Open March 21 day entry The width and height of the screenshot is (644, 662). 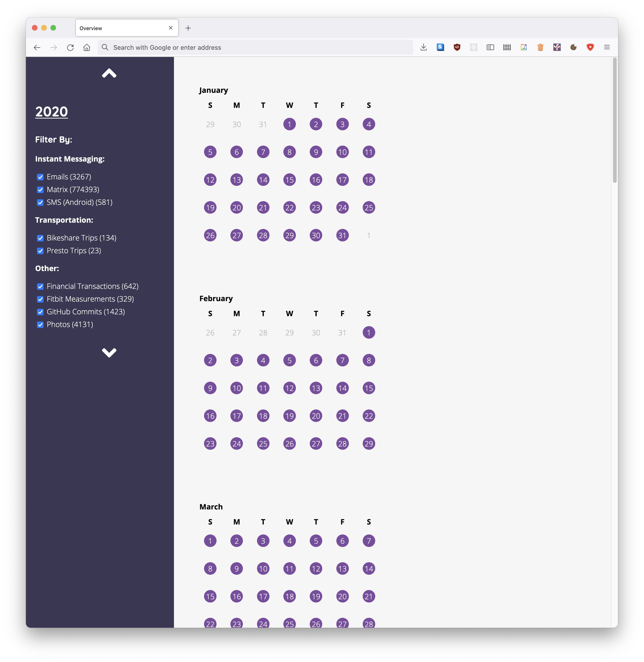coord(369,596)
